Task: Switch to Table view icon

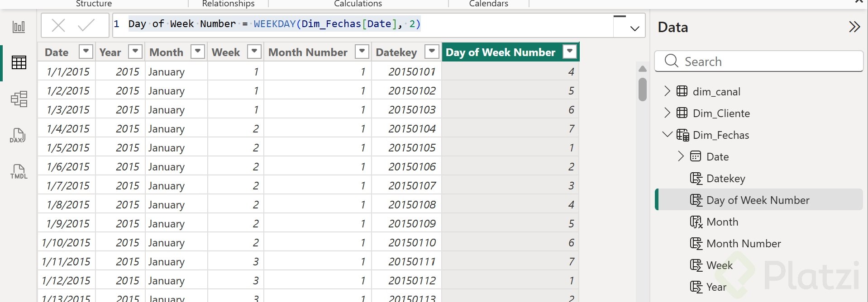Action: (x=19, y=62)
